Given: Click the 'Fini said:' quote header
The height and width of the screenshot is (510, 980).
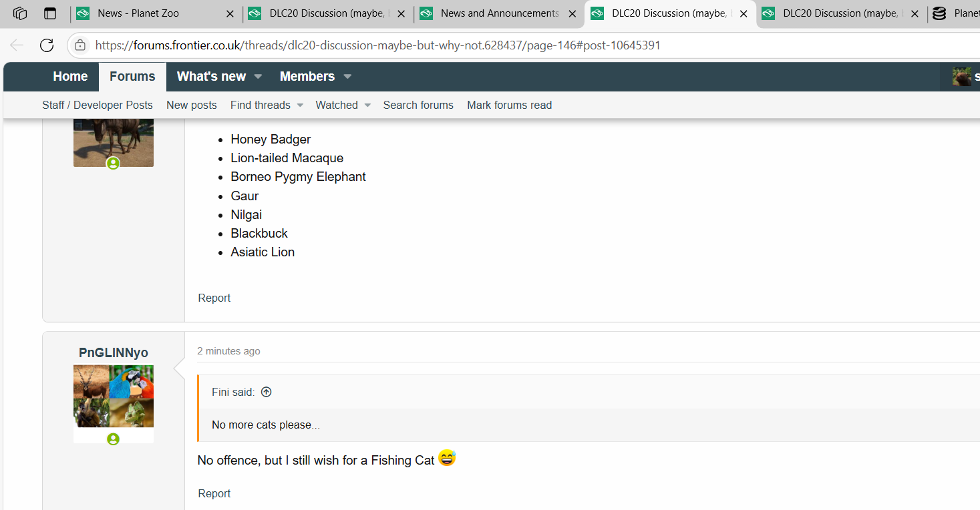Looking at the screenshot, I should [x=233, y=392].
